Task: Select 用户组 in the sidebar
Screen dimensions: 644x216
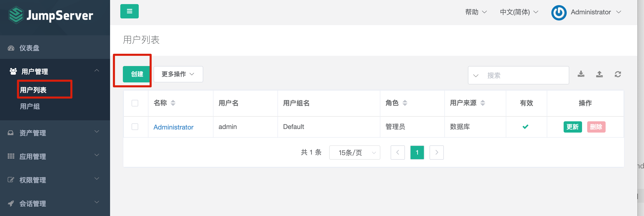Action: click(x=30, y=106)
